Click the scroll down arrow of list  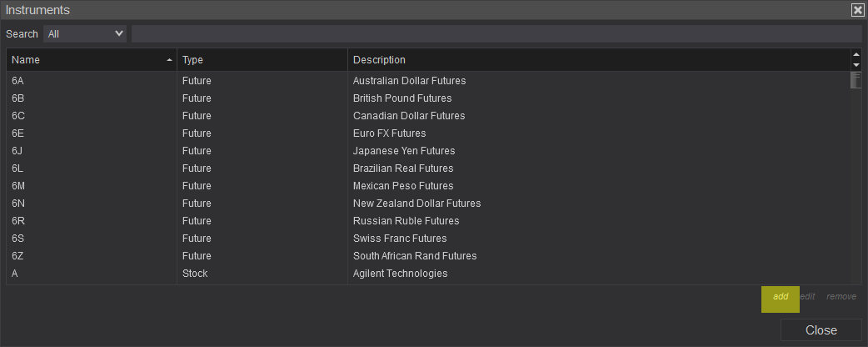(x=856, y=65)
